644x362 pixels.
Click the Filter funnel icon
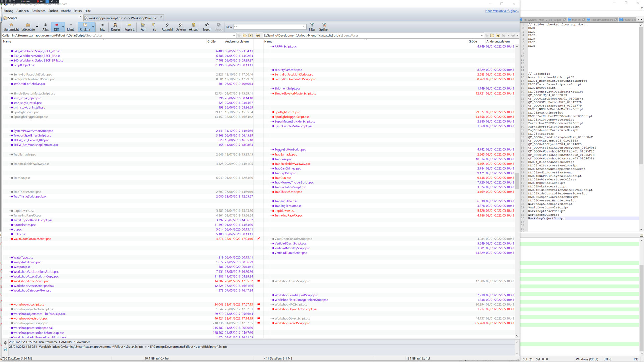tap(312, 25)
